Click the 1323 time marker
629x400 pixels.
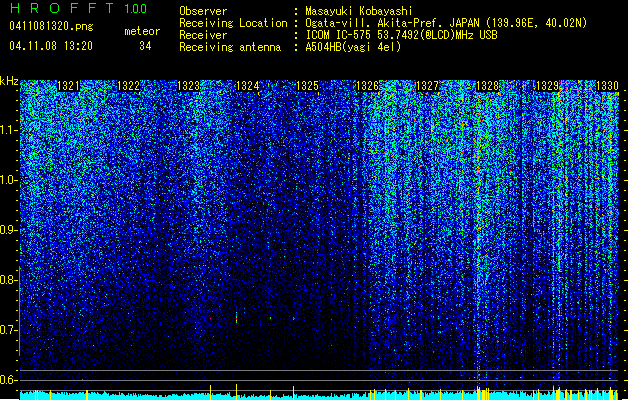pos(188,86)
